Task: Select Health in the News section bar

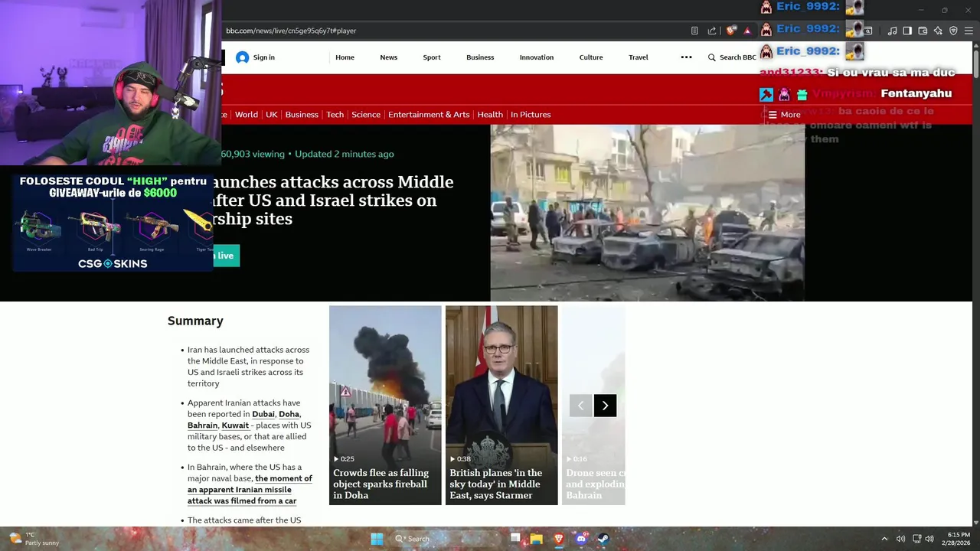Action: (490, 115)
